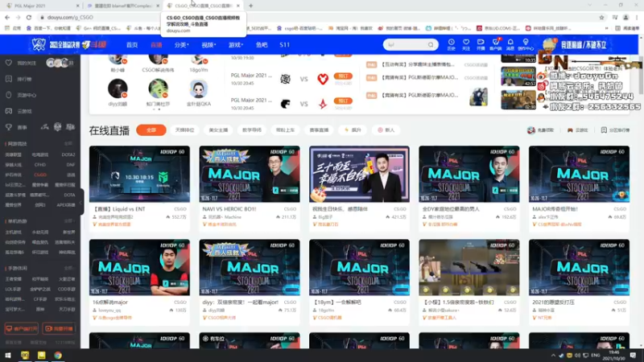Open the 客户端 client download icon
The image size is (644, 362).
coord(495,44)
